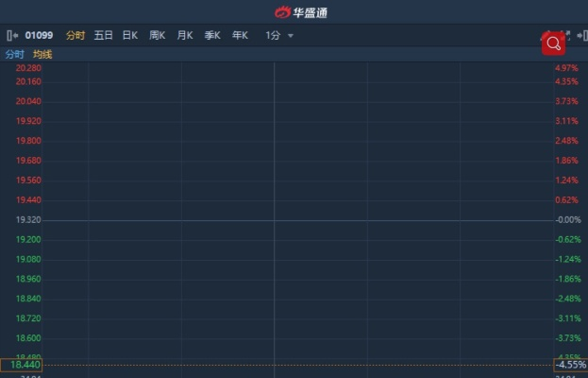Open the 季K quarterly chart tab
The image size is (588, 378).
pyautogui.click(x=212, y=36)
